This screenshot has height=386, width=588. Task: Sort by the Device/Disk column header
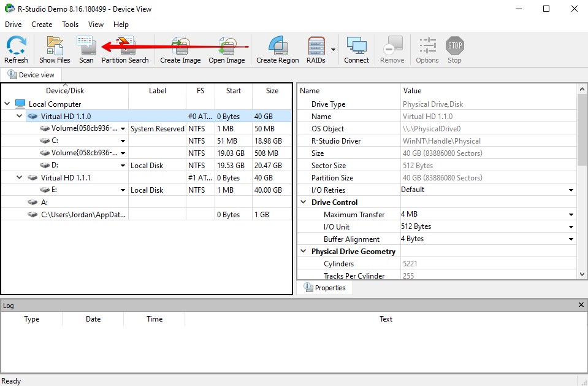pos(65,90)
